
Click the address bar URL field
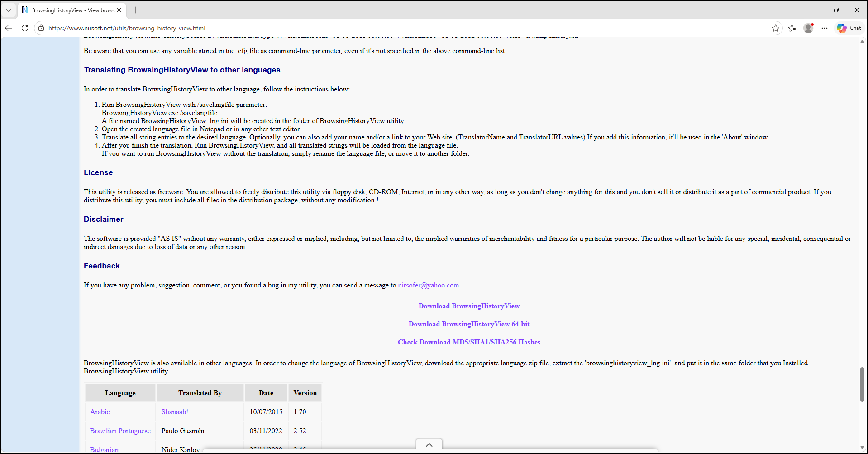point(407,28)
